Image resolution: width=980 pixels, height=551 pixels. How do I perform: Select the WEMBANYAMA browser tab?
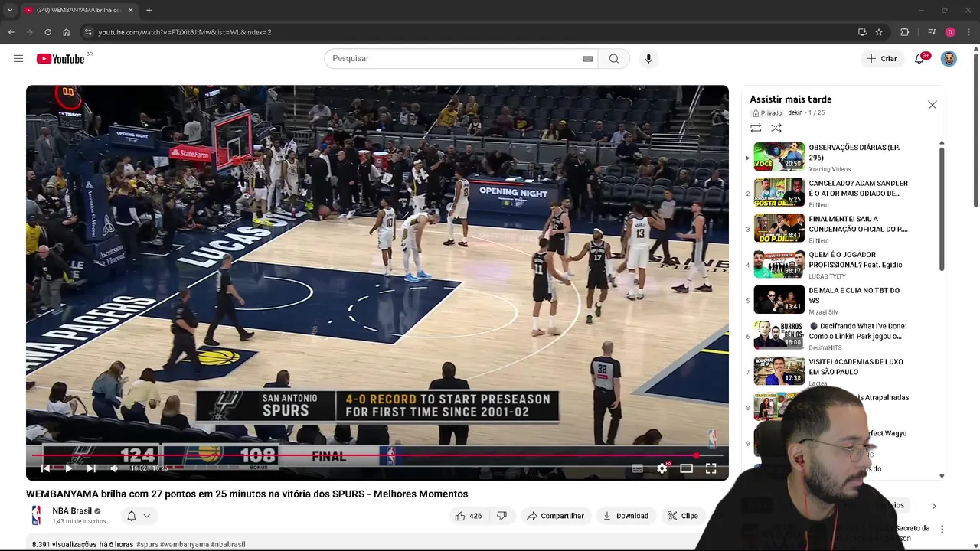coord(77,10)
